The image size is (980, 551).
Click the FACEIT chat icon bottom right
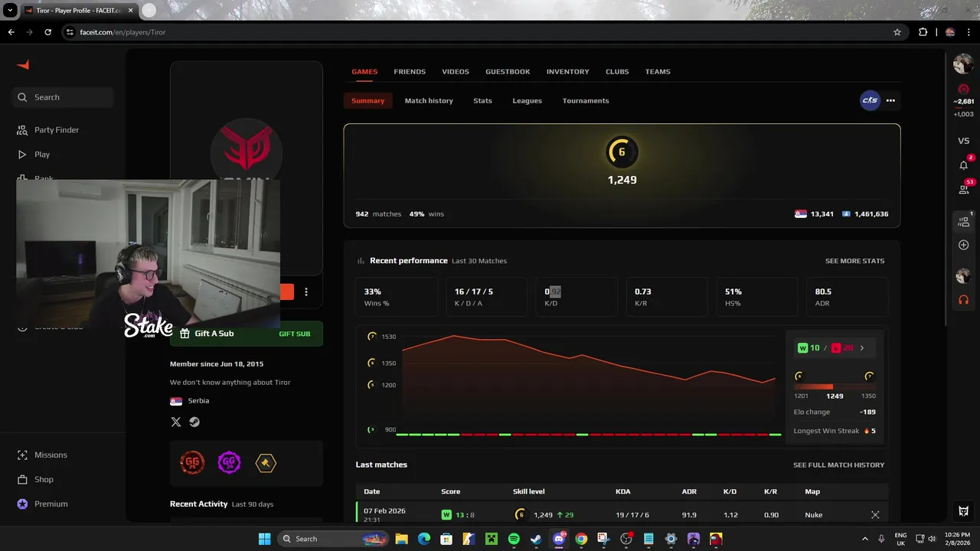tap(963, 511)
